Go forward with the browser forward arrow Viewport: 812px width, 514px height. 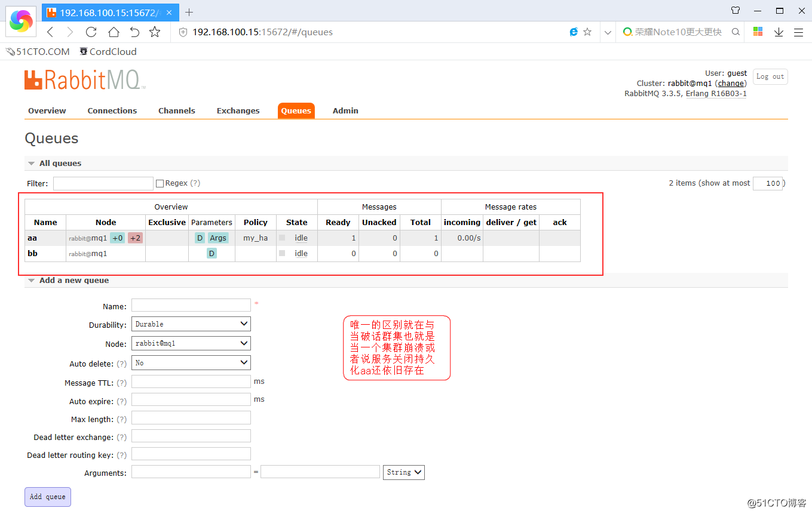click(71, 32)
